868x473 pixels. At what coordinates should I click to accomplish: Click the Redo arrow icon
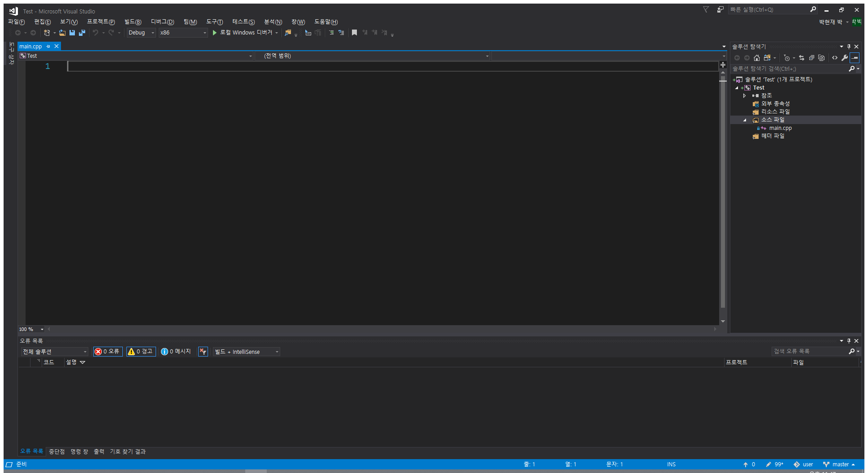111,33
